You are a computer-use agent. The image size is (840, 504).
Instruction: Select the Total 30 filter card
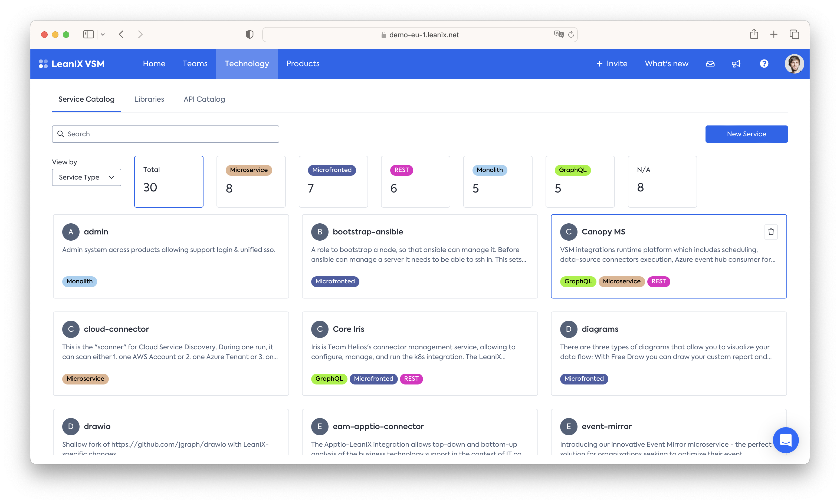pyautogui.click(x=169, y=181)
